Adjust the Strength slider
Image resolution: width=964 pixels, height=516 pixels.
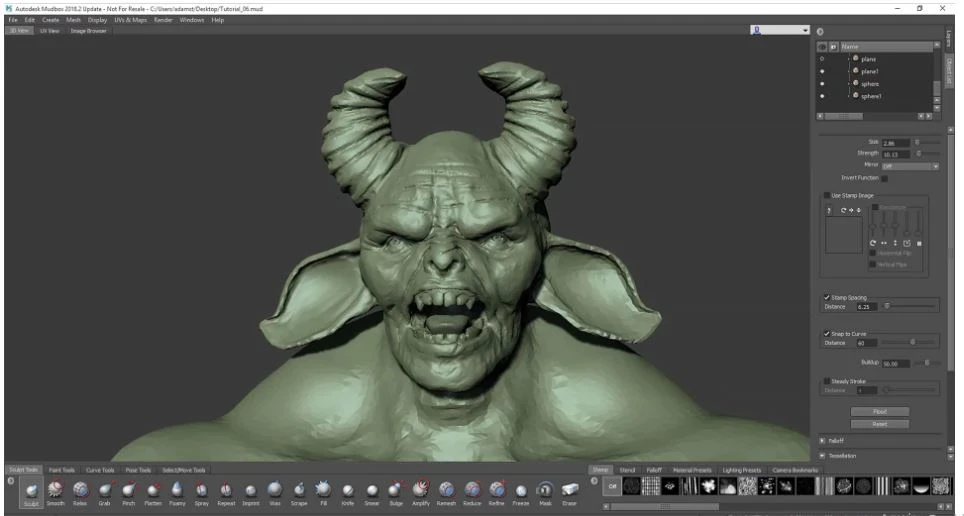pyautogui.click(x=919, y=153)
